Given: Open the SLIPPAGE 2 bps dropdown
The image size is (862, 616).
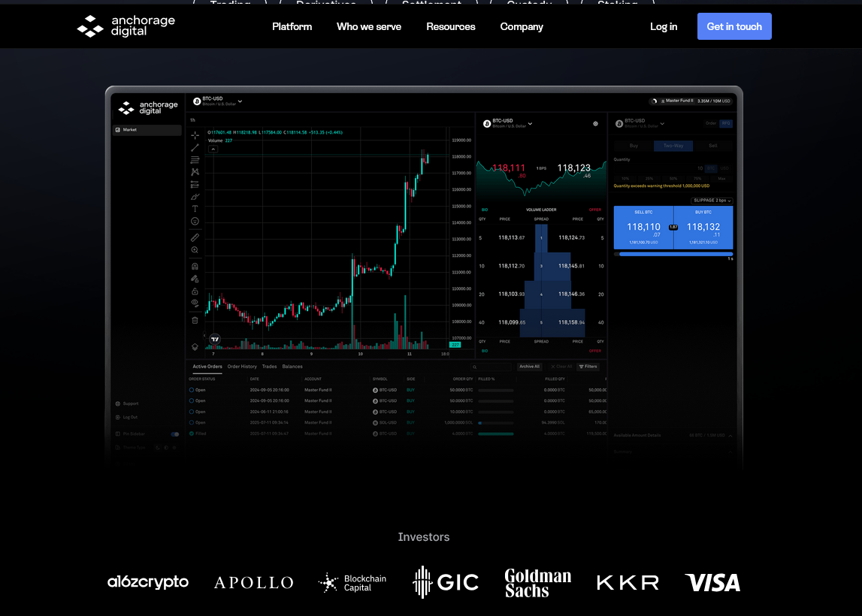Looking at the screenshot, I should [x=712, y=201].
